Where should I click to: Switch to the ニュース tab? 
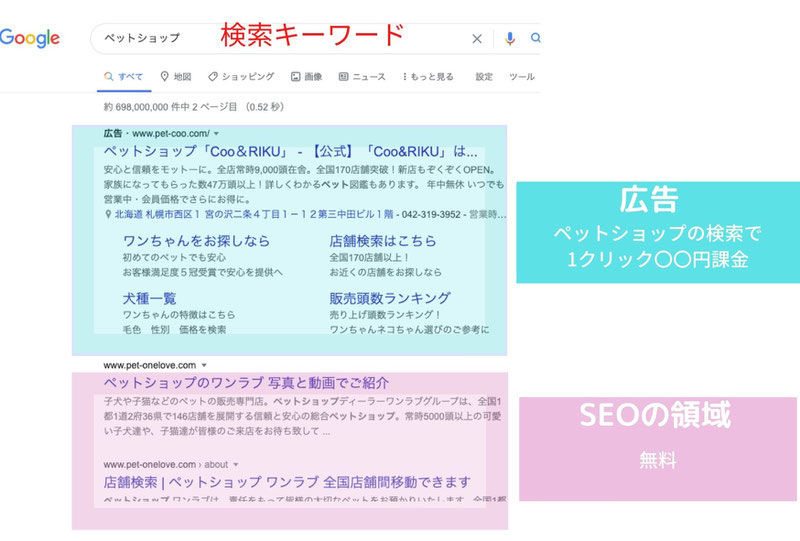362,77
